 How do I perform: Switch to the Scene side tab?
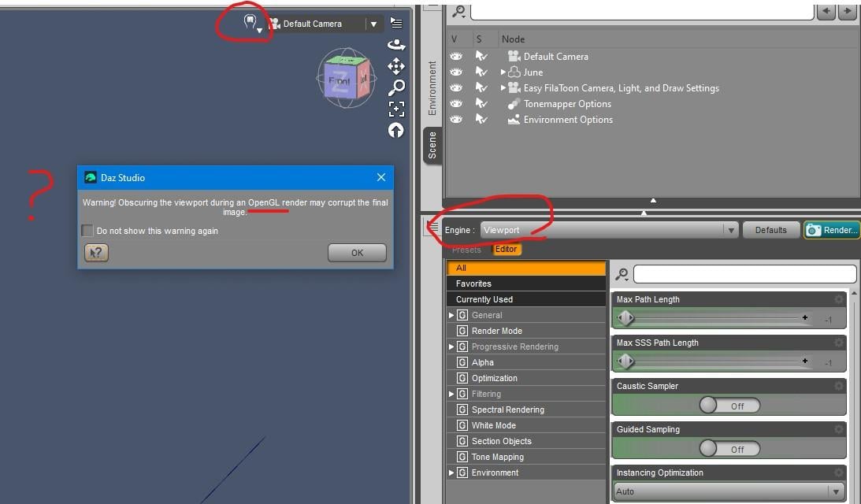click(x=432, y=145)
